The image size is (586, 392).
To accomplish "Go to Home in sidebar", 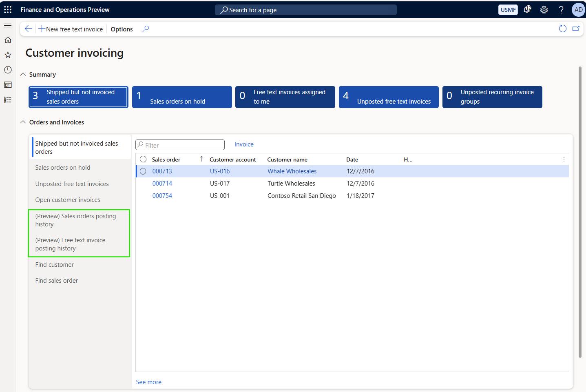I will click(8, 40).
